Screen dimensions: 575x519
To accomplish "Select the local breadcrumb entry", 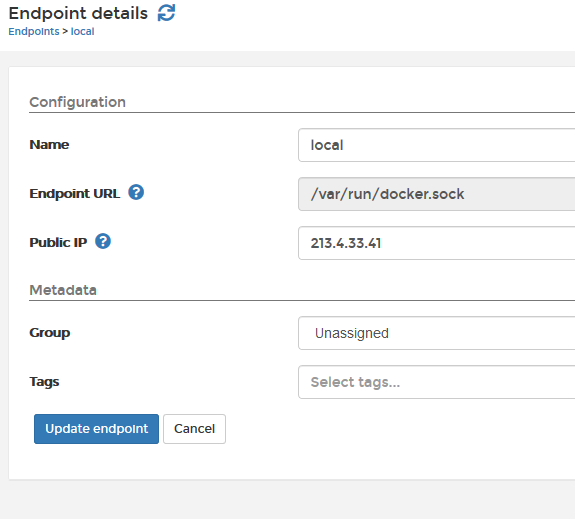I will coord(83,32).
